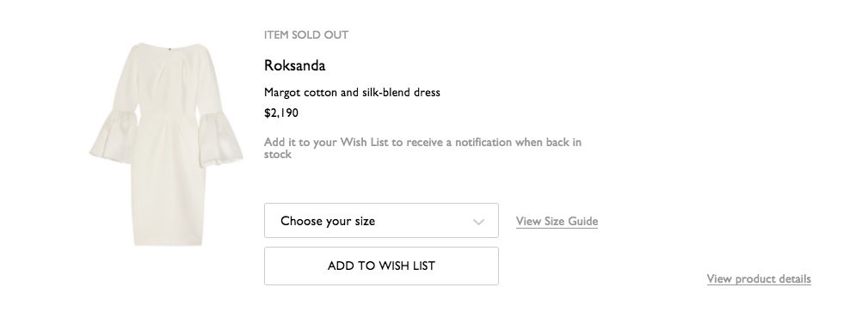Select the Roksanda brand name
The height and width of the screenshot is (318, 868).
[x=294, y=65]
